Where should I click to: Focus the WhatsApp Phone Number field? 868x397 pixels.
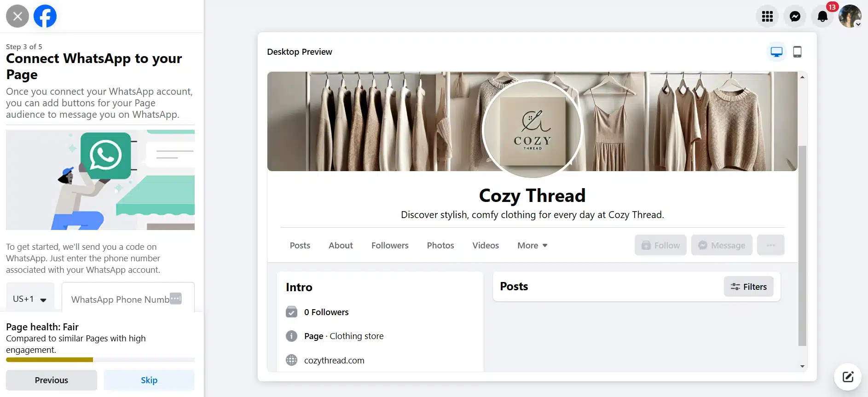tap(128, 299)
